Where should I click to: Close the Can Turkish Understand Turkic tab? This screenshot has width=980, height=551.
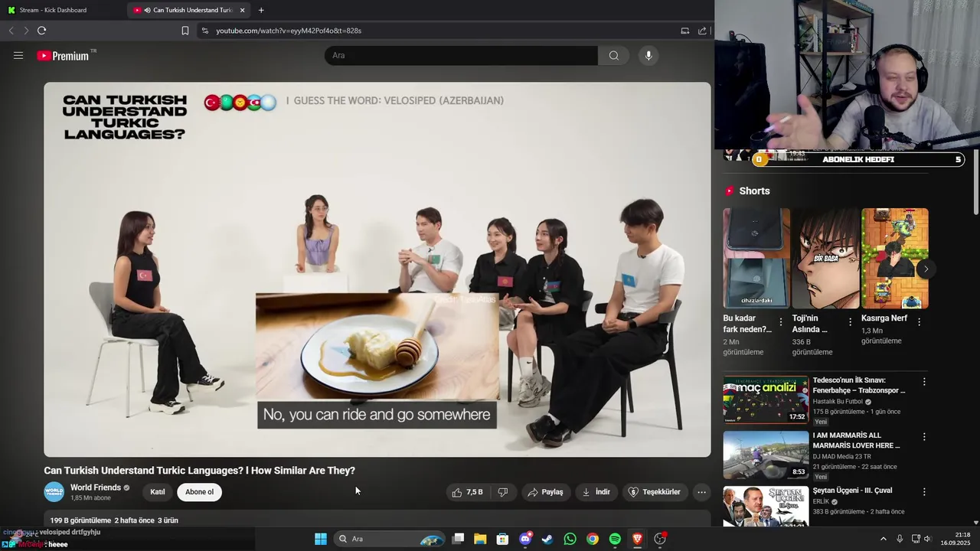click(x=242, y=10)
